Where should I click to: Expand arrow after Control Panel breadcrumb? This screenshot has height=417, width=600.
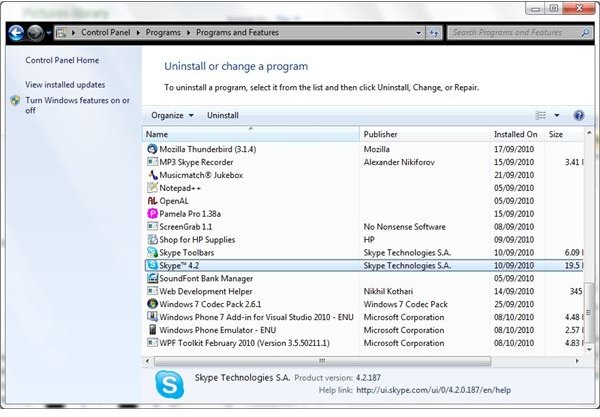(x=138, y=33)
